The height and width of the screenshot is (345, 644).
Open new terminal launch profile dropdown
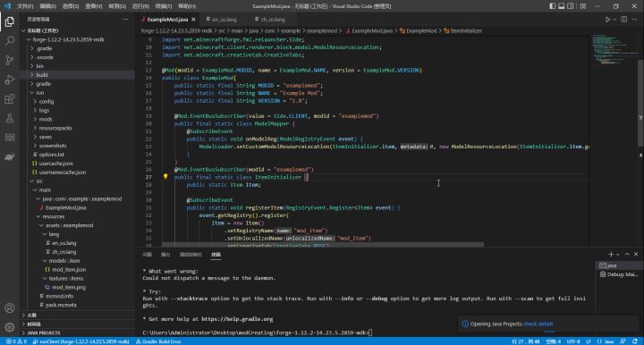(x=618, y=255)
